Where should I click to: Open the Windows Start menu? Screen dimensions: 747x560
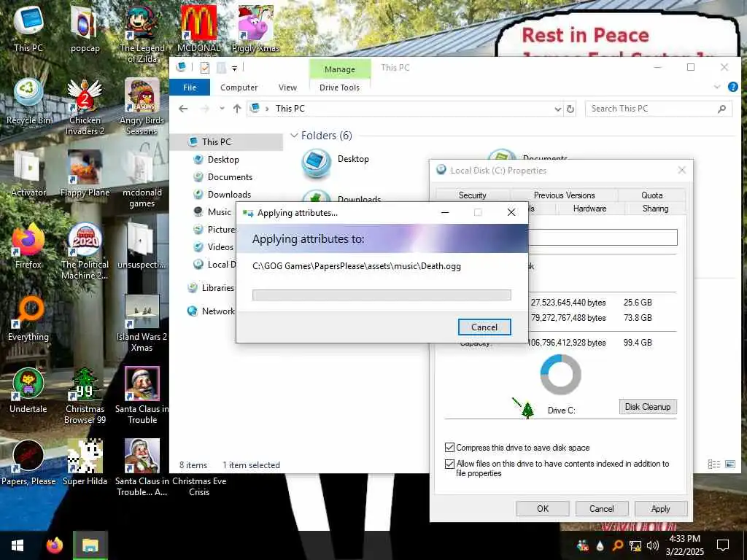coord(18,545)
